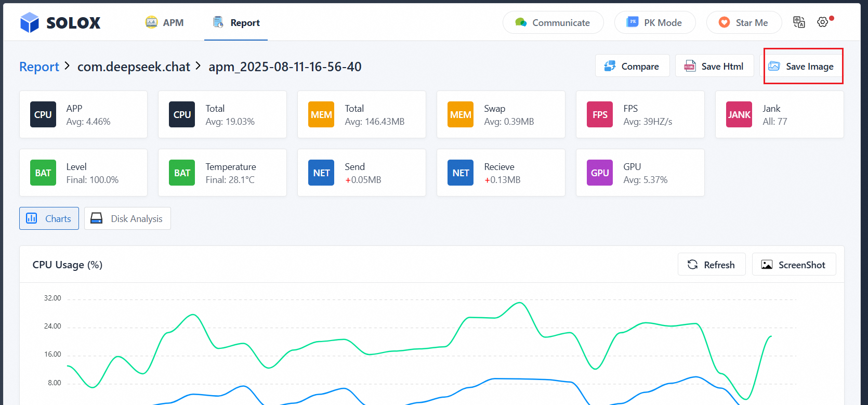Click the NET Send icon tile
Viewport: 868px width, 405px height.
click(321, 173)
